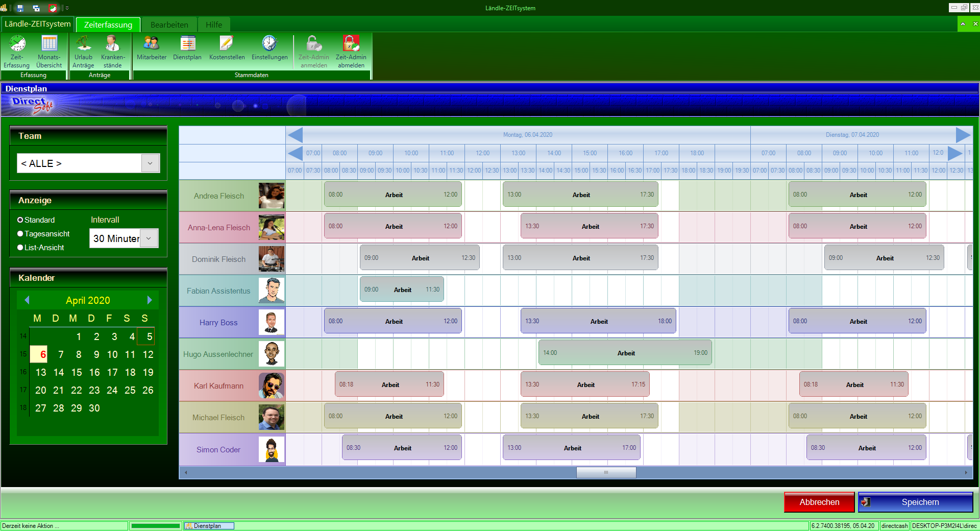
Task: Open the Dienstplan ribbon icon
Action: pyautogui.click(x=187, y=48)
